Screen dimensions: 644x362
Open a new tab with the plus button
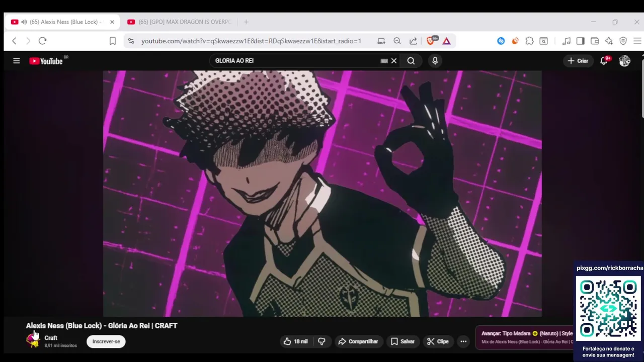point(246,22)
